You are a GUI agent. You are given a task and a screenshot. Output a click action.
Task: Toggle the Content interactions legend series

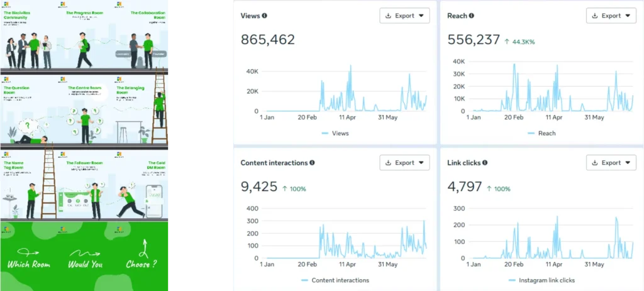click(x=335, y=280)
